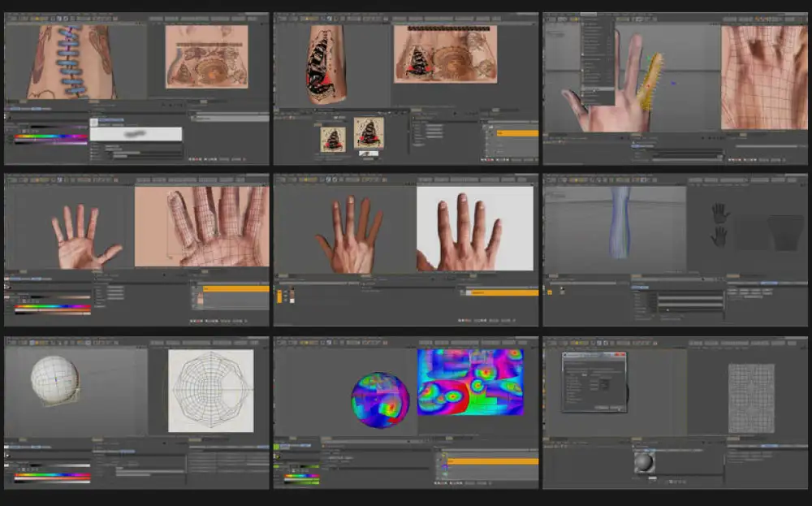Image resolution: width=812 pixels, height=506 pixels.
Task: Click the orange object tag in the blue arm panel
Action: tap(550, 292)
